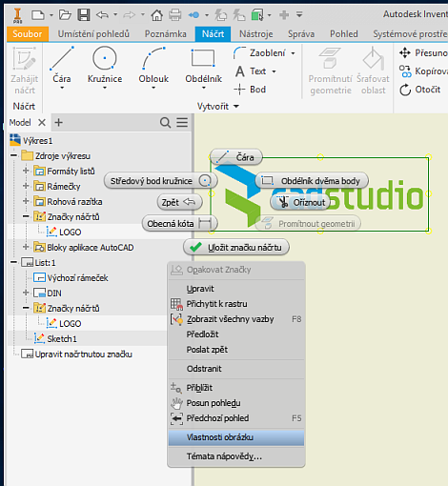
Task: Choose Středový bod kružnice in marking menu
Action: click(161, 181)
